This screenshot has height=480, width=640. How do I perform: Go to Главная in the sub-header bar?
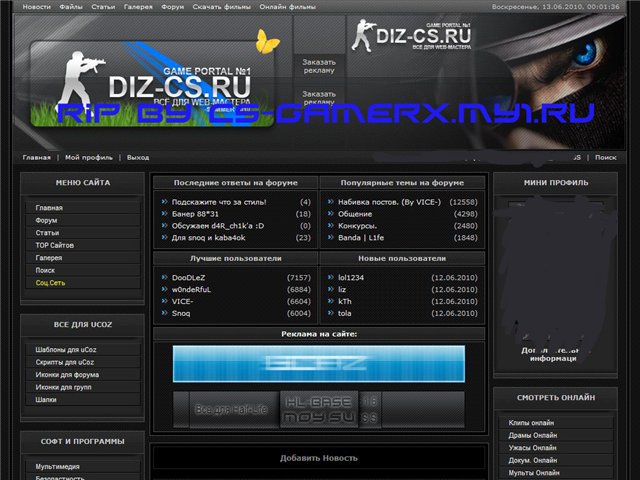click(37, 158)
